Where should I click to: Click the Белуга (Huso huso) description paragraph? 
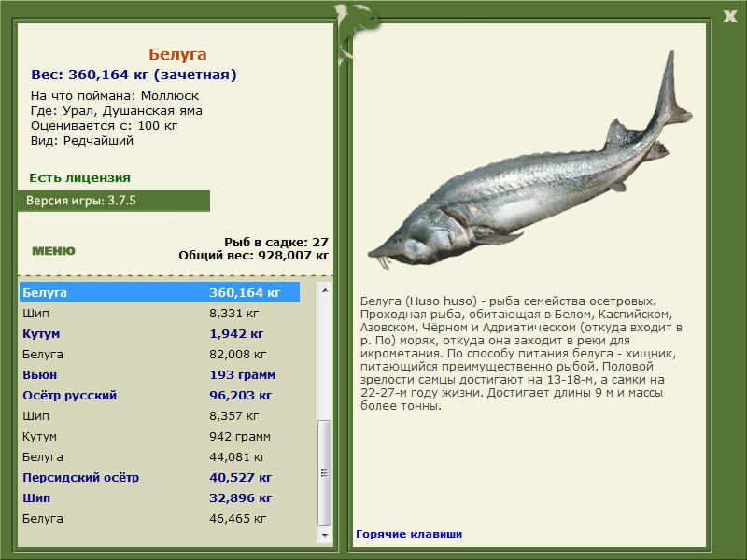(x=521, y=354)
